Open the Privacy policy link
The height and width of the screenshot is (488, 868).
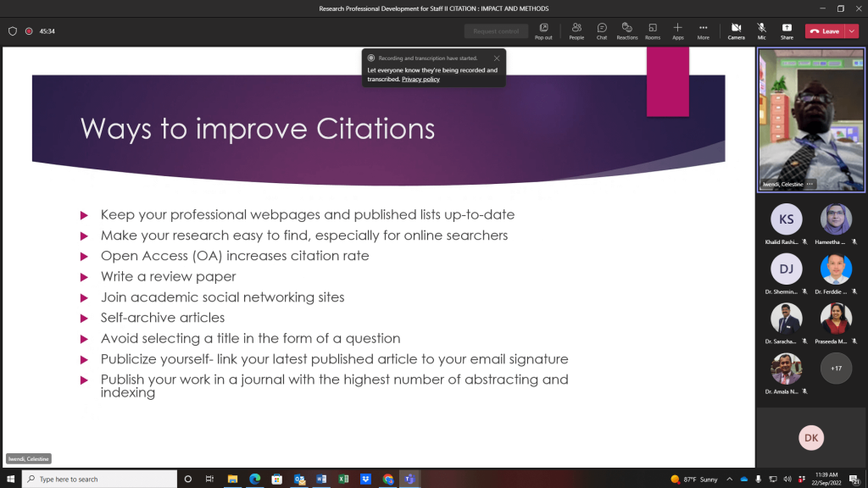420,79
